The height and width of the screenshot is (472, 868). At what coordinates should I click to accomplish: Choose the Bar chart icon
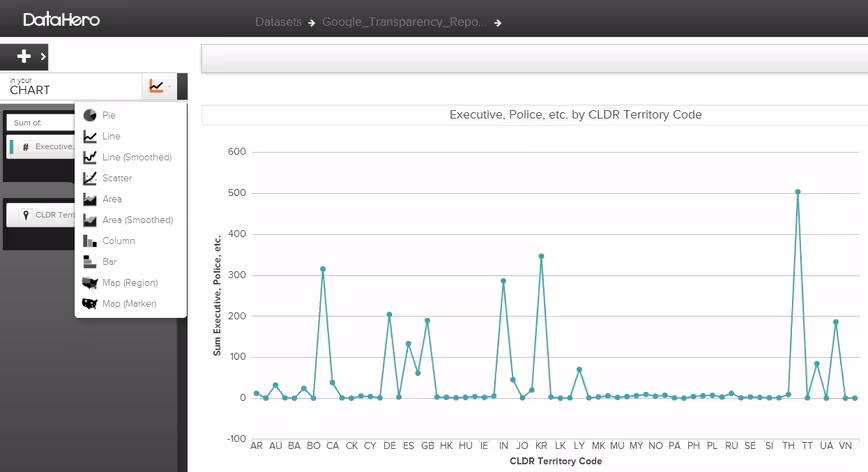click(90, 262)
